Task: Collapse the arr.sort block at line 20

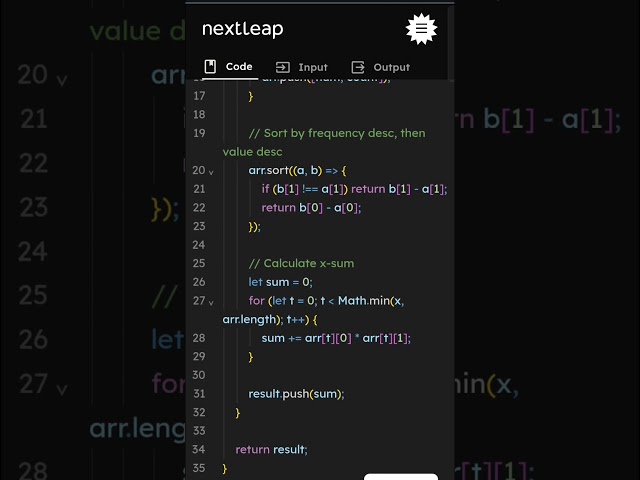Action: tap(211, 173)
